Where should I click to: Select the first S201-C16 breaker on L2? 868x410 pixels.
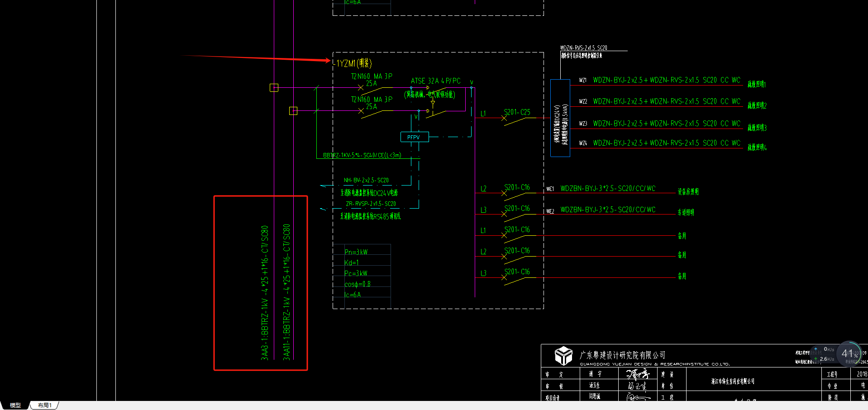[517, 187]
